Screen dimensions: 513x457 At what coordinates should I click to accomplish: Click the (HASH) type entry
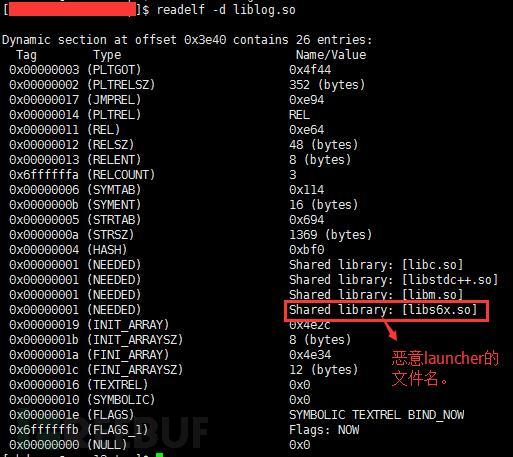pyautogui.click(x=107, y=250)
